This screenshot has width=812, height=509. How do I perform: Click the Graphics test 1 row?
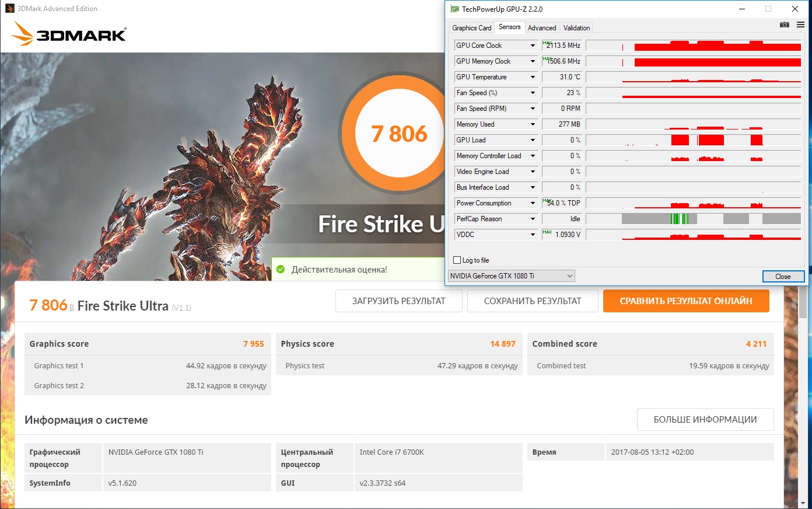coord(148,366)
